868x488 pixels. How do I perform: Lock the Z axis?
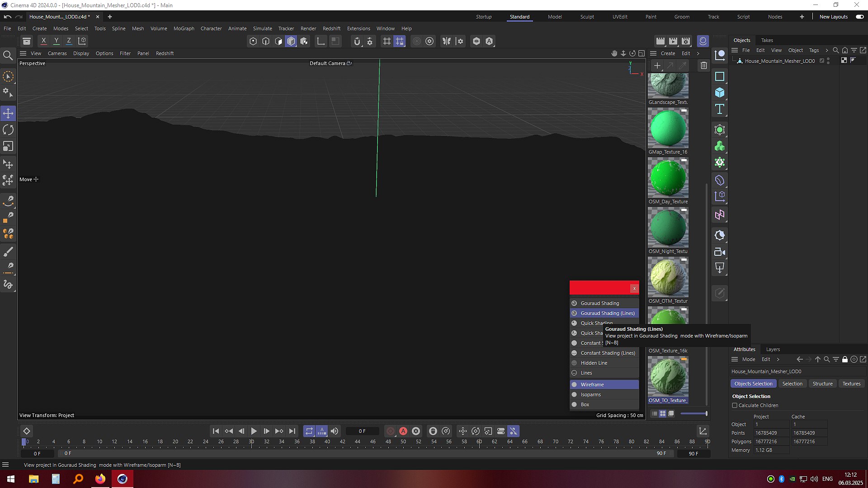[69, 41]
